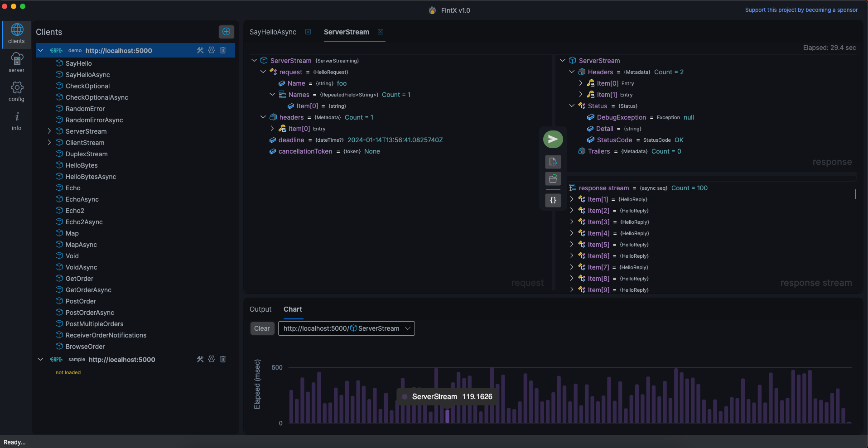Expand the ServerStream item in client tree

pyautogui.click(x=49, y=131)
